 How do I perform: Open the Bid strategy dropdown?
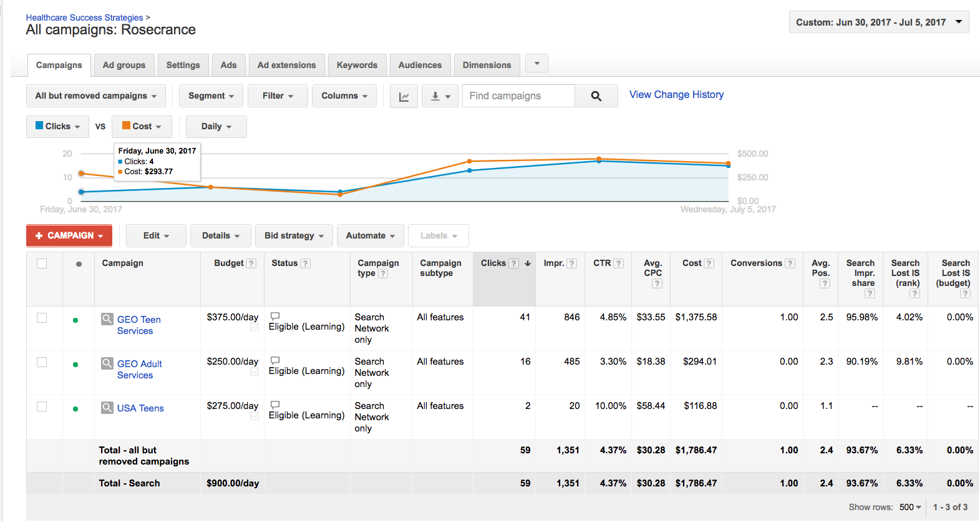coord(294,236)
